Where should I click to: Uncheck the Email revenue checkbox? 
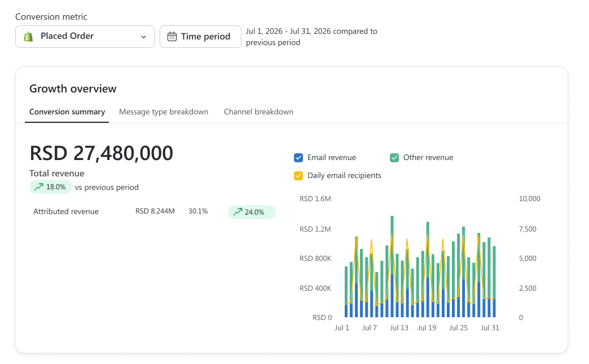click(x=298, y=158)
